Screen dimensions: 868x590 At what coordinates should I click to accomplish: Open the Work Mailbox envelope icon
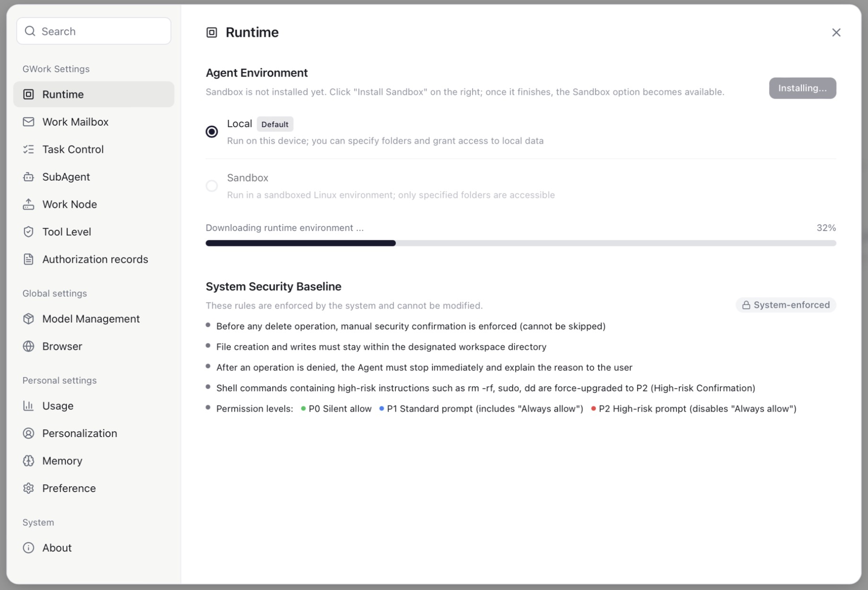[29, 122]
